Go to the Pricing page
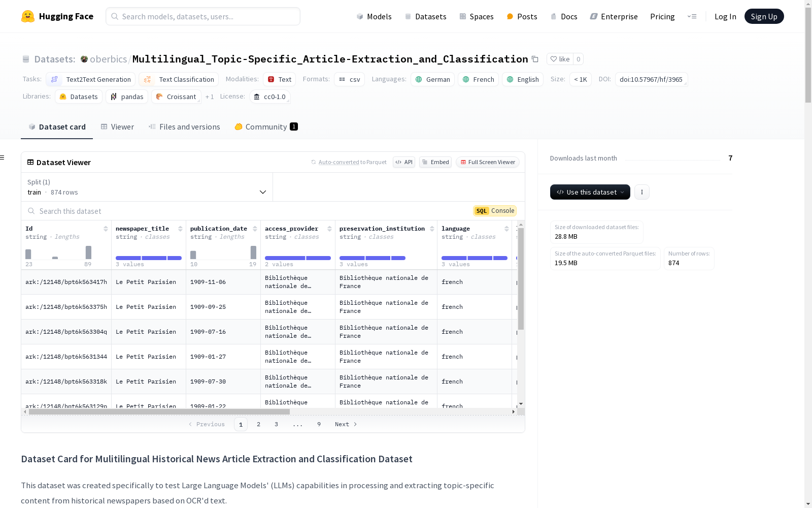Image resolution: width=812 pixels, height=508 pixels. (662, 16)
